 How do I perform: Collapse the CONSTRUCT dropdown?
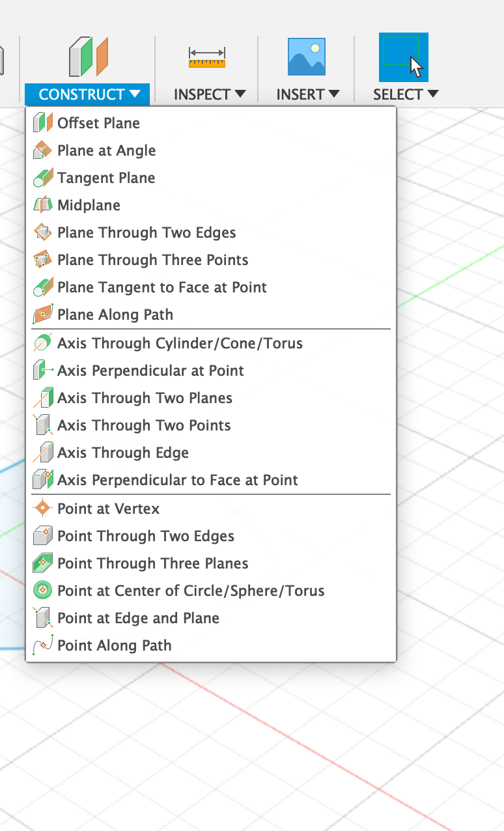[x=87, y=94]
